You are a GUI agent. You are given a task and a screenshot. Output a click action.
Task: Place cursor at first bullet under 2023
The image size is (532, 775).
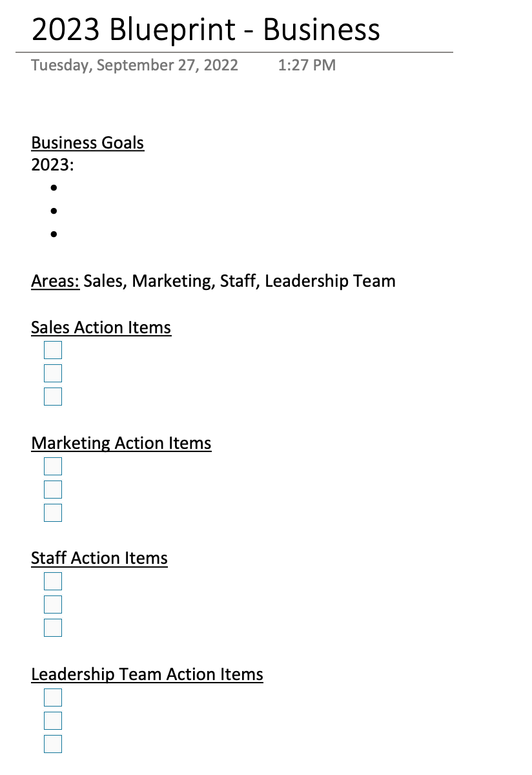tap(54, 188)
